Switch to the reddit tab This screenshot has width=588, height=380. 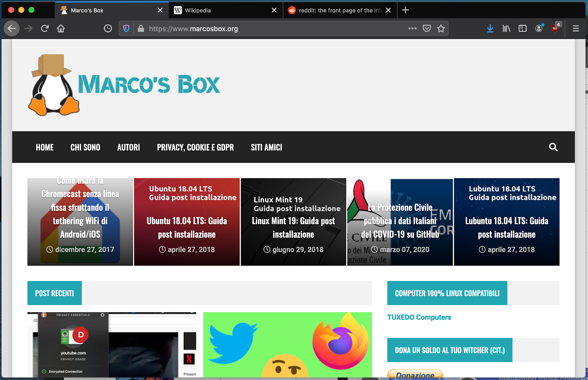(x=340, y=10)
